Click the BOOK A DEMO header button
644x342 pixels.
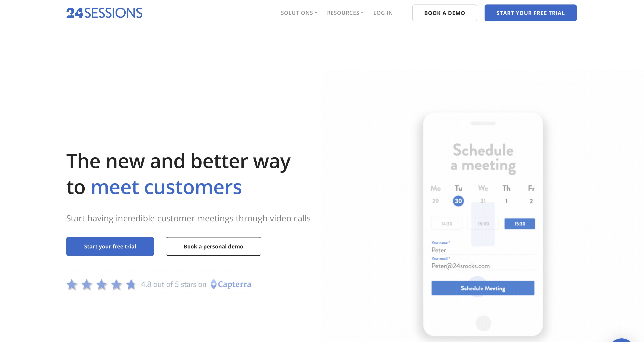(445, 13)
